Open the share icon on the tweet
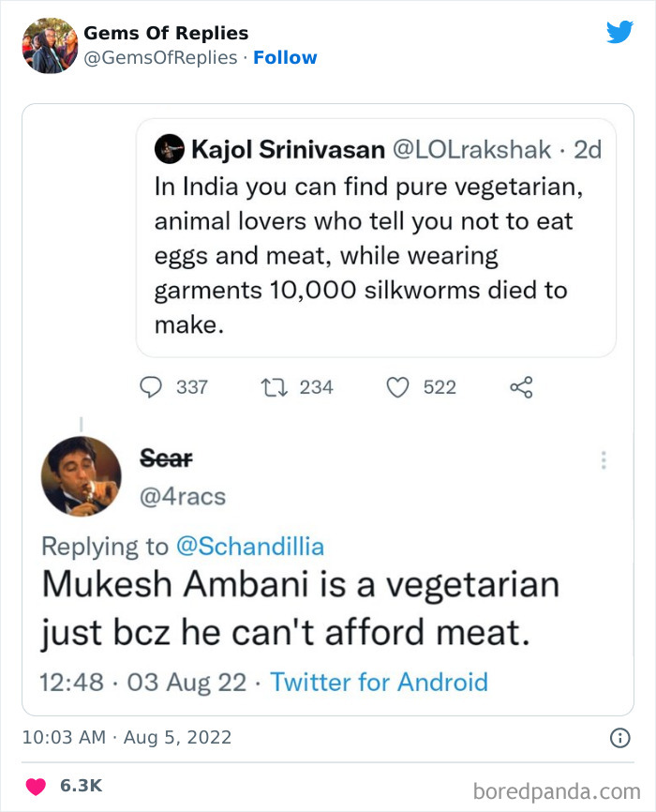 (521, 385)
